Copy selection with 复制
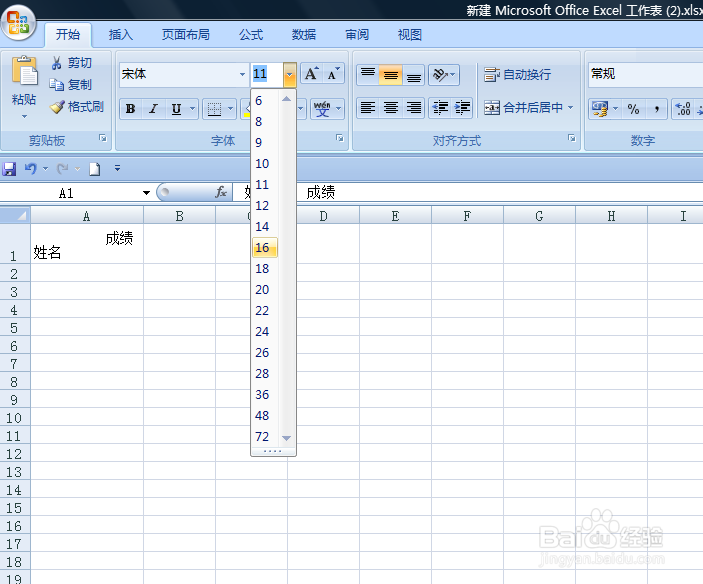The image size is (703, 584). (x=70, y=85)
